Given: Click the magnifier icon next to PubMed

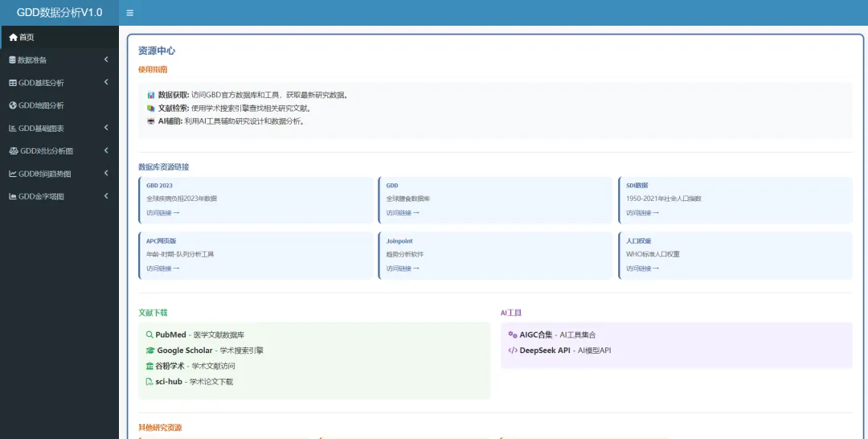Looking at the screenshot, I should (x=149, y=334).
